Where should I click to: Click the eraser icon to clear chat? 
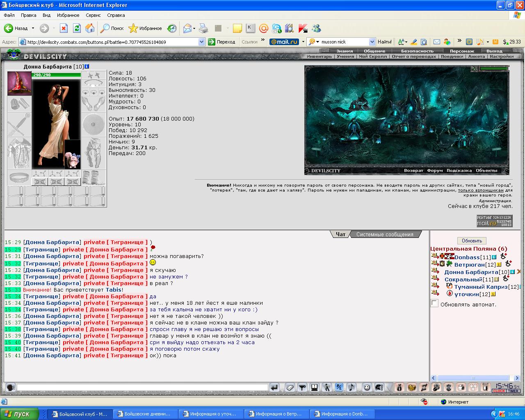point(290,387)
